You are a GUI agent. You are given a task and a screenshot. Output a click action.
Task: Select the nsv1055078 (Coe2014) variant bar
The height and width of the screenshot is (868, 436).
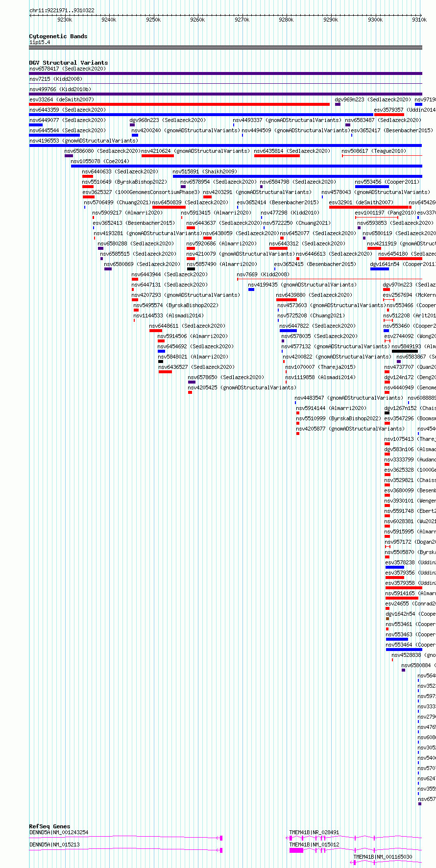[x=246, y=166]
